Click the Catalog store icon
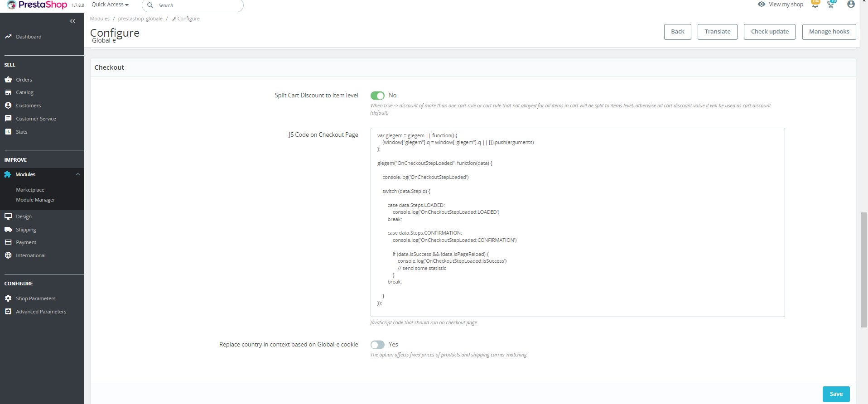The image size is (868, 404). [x=8, y=92]
